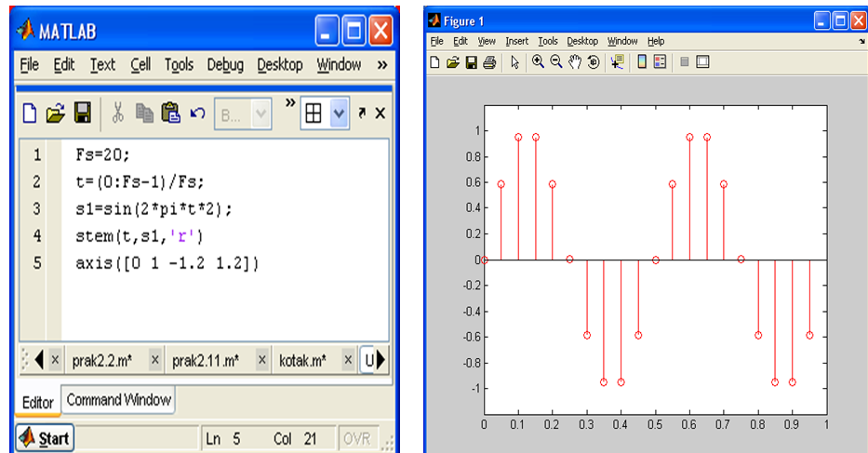Click the x-axis tick label '0.5' in the plot

655,425
